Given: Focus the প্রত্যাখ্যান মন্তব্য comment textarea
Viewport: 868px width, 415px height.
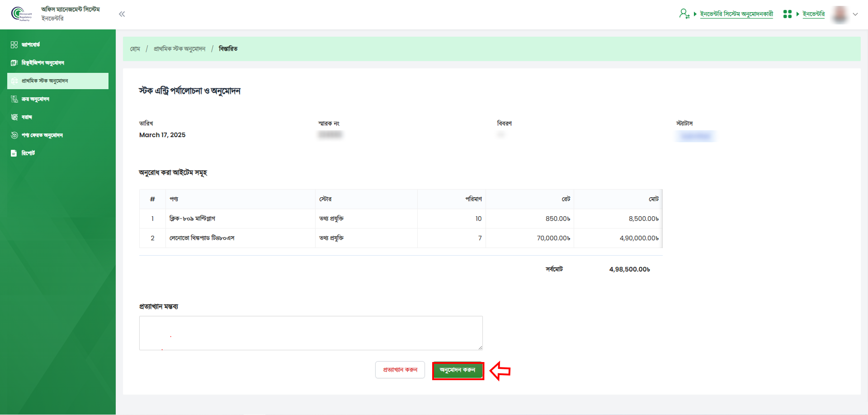Looking at the screenshot, I should [x=311, y=333].
